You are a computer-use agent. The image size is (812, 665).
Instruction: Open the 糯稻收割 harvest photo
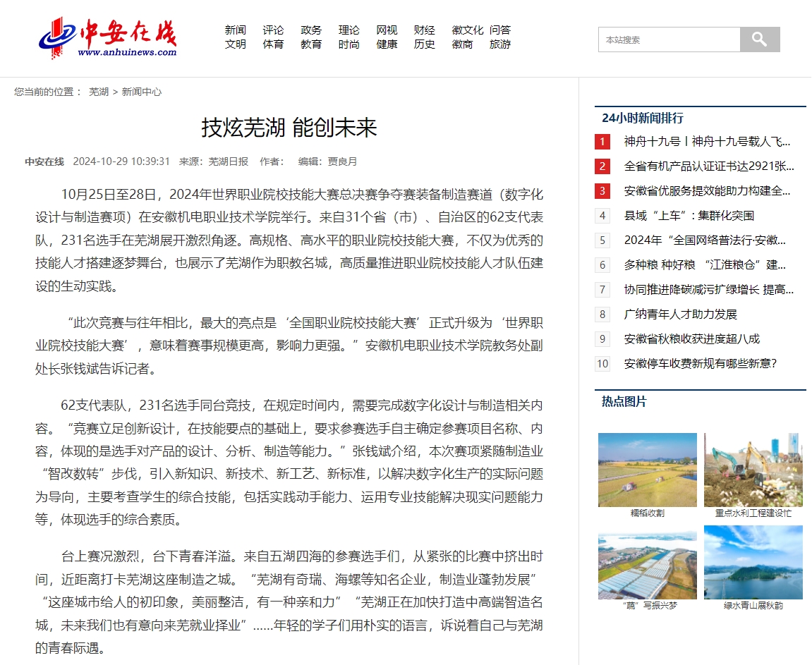[x=648, y=470]
